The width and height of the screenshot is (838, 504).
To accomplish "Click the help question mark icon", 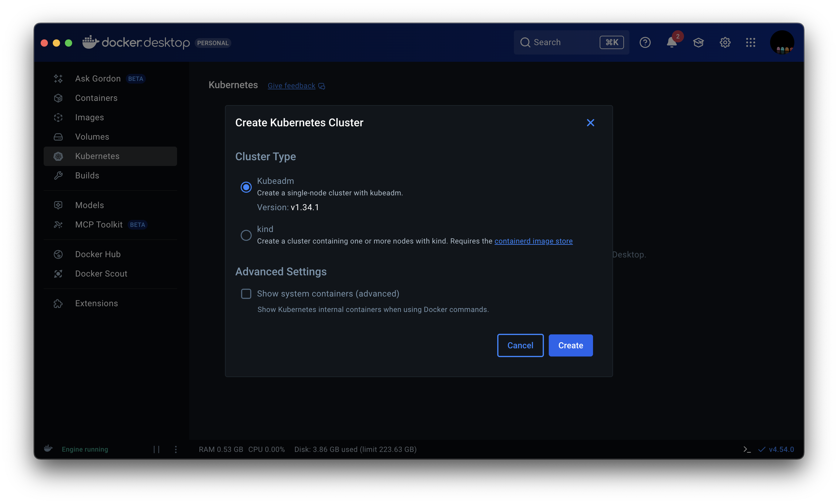I will click(x=645, y=42).
